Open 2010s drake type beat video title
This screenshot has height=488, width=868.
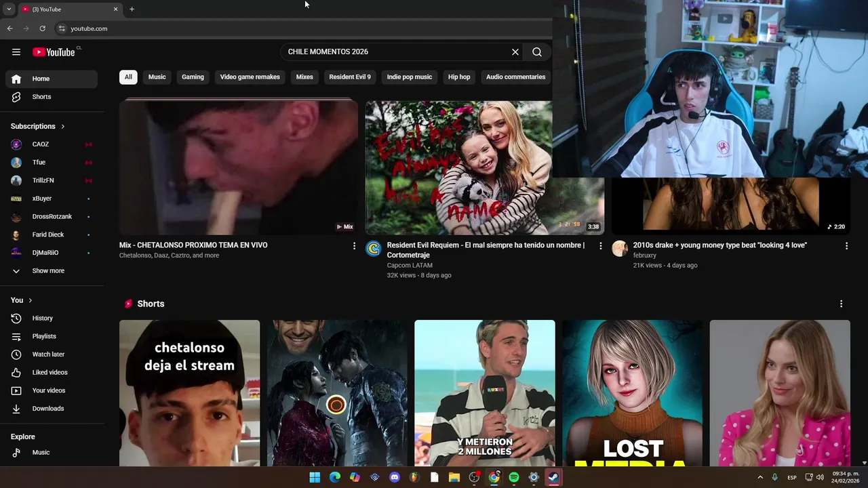[x=720, y=245]
